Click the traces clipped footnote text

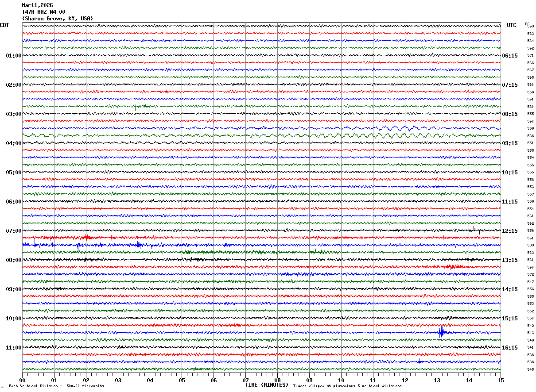[347, 386]
